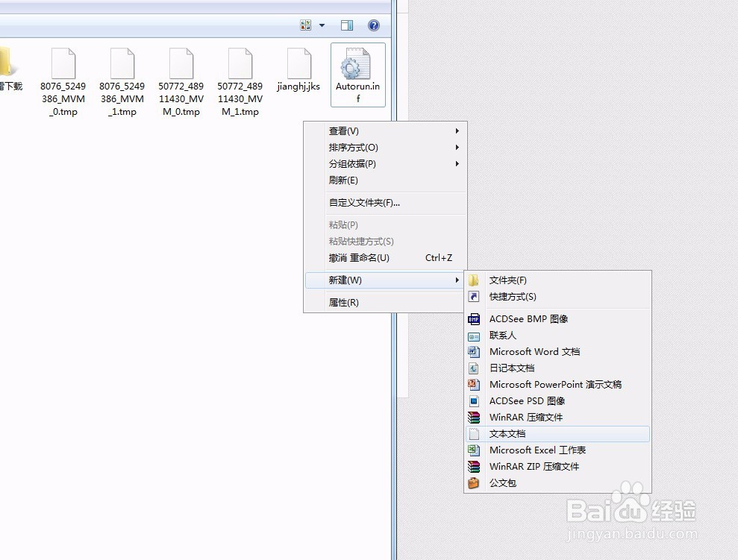Click the change view icon in toolbar
This screenshot has width=738, height=560.
[305, 25]
